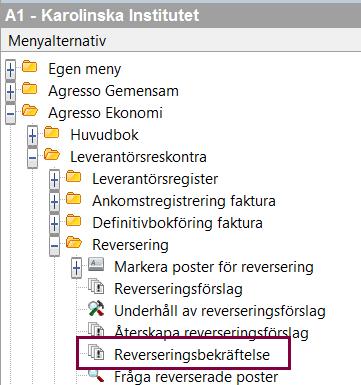Click the Återskapa reverseringsförslag report icon
Viewport: 361px width, 385px height.
point(96,329)
